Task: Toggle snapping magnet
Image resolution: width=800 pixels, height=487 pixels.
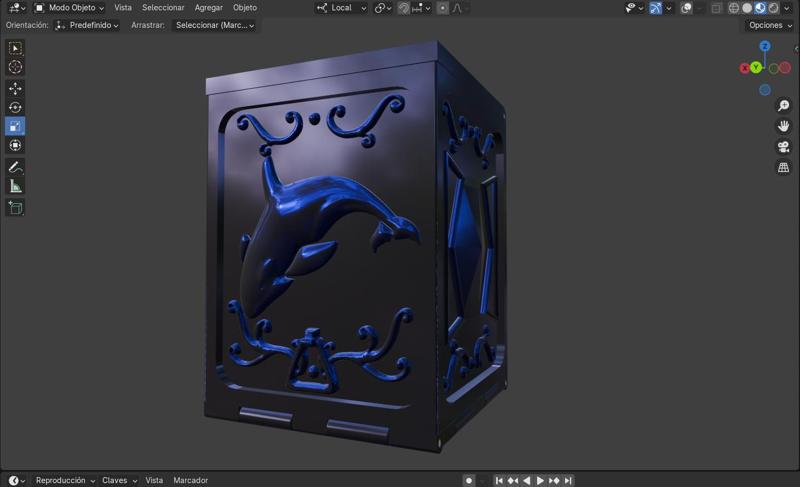Action: [404, 8]
